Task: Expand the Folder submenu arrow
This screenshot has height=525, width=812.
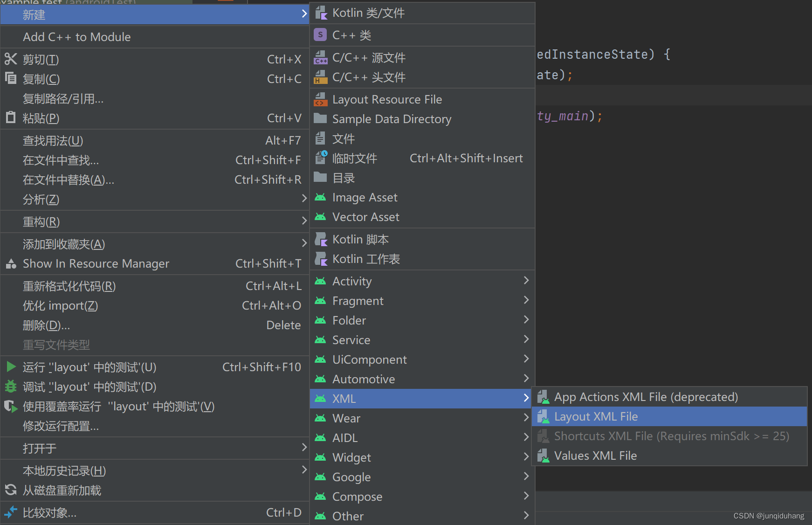Action: pyautogui.click(x=526, y=319)
